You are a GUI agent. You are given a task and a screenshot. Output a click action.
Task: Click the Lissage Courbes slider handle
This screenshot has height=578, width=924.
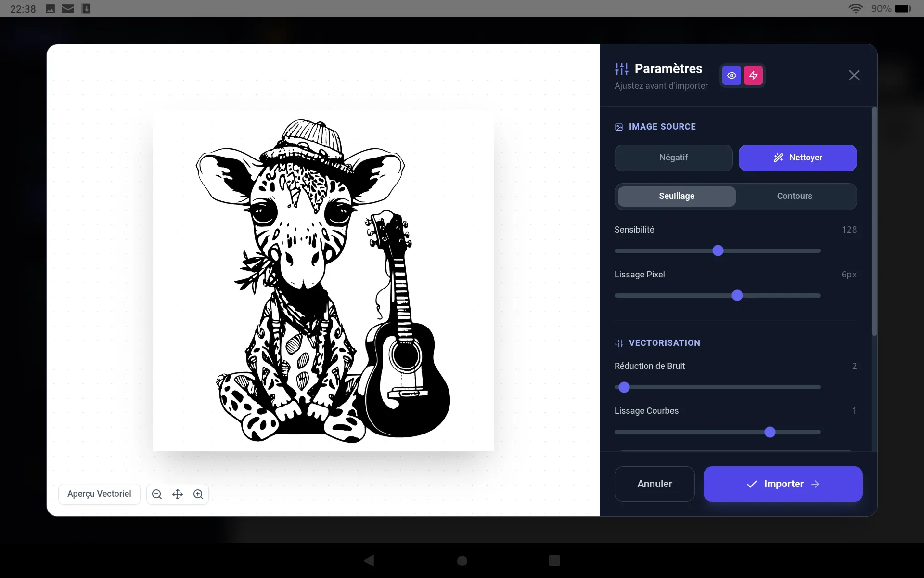click(770, 432)
